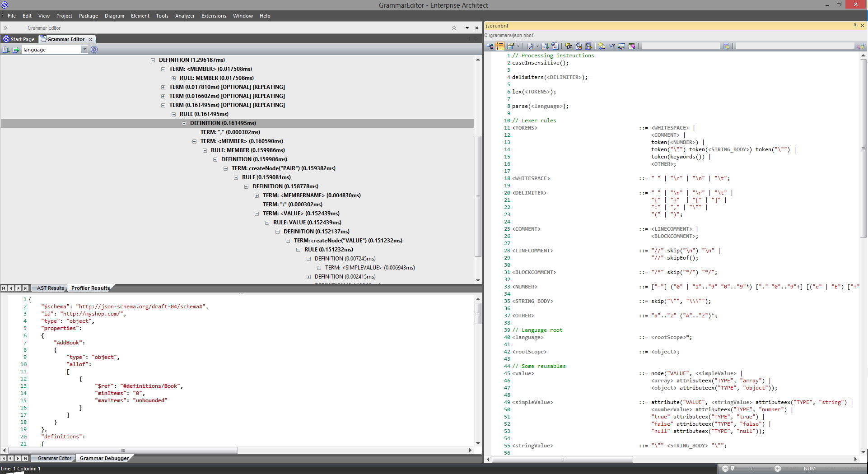Click the help icon beside the language dropdown
868x474 pixels.
(x=94, y=50)
